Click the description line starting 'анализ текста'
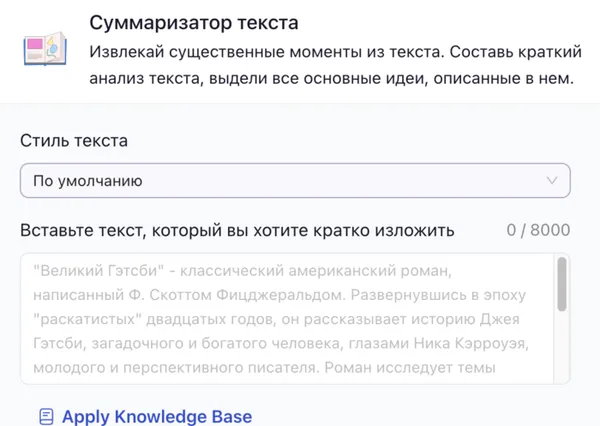The width and height of the screenshot is (600, 426). (x=331, y=79)
